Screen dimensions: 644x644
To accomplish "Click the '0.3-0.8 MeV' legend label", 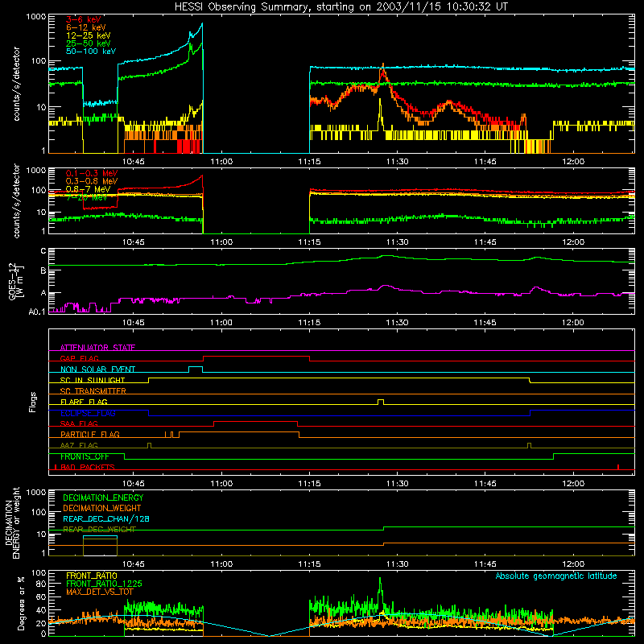I will coord(92,181).
